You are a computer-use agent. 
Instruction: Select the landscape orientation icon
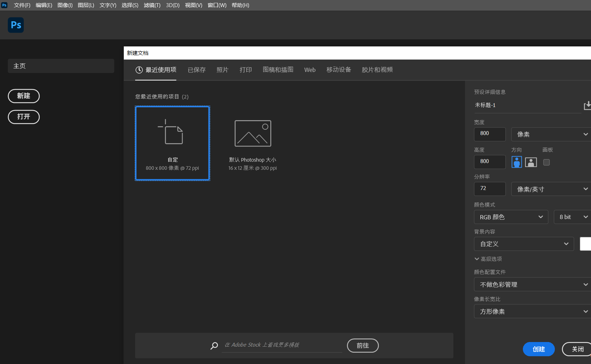(531, 162)
